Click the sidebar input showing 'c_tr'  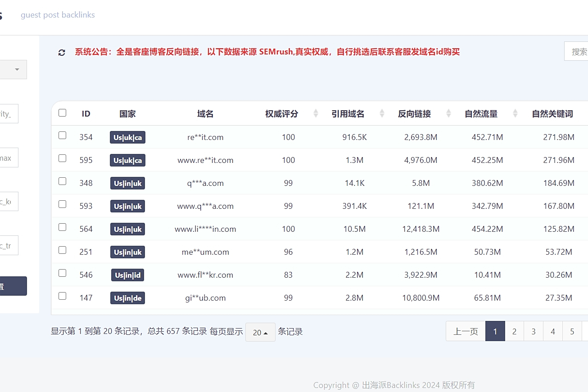coord(9,245)
